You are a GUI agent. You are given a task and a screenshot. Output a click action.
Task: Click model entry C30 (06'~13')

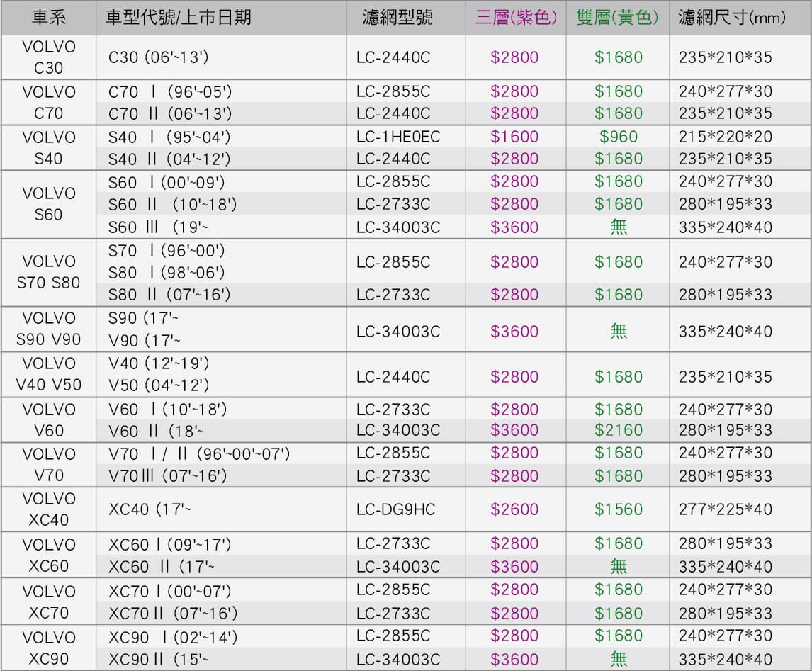coord(159,57)
